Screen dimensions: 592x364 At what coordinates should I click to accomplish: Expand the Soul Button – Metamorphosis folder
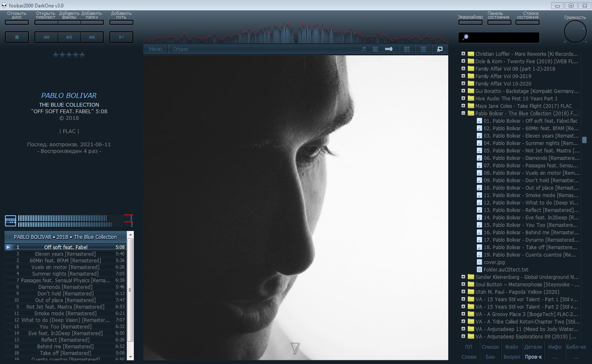click(463, 284)
